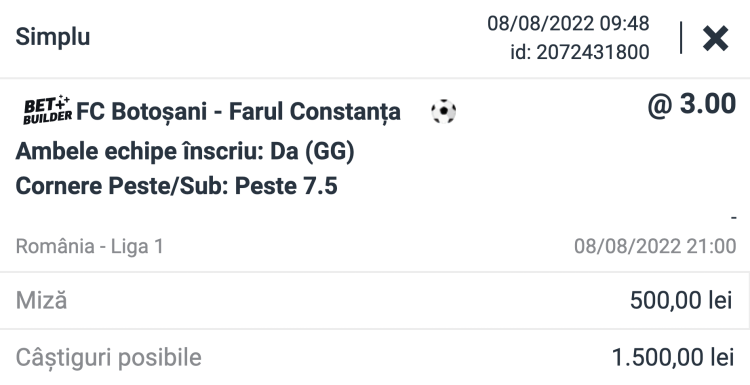Click the match start time 08/08/2022 21:00
Viewport: 750px width, 385px height.
pyautogui.click(x=655, y=246)
